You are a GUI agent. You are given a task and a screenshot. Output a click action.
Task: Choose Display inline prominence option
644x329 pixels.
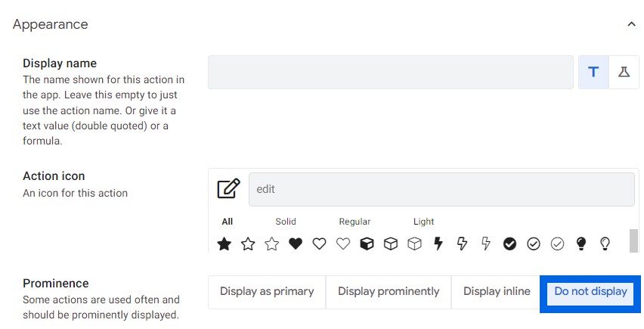click(x=497, y=292)
